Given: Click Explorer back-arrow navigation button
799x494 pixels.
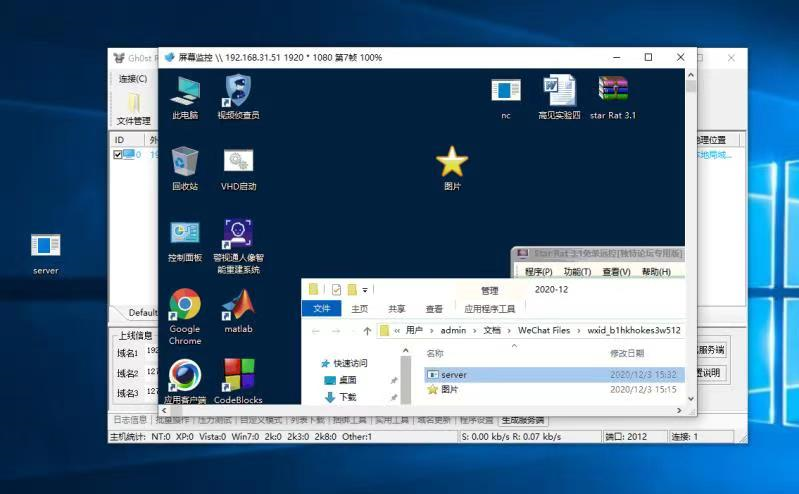Looking at the screenshot, I should click(316, 331).
